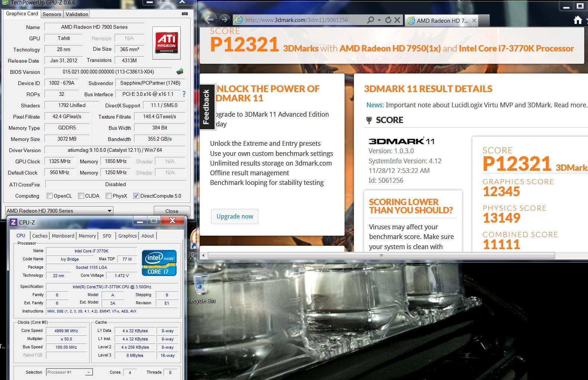Click the Physics Score value 13149

(x=501, y=218)
